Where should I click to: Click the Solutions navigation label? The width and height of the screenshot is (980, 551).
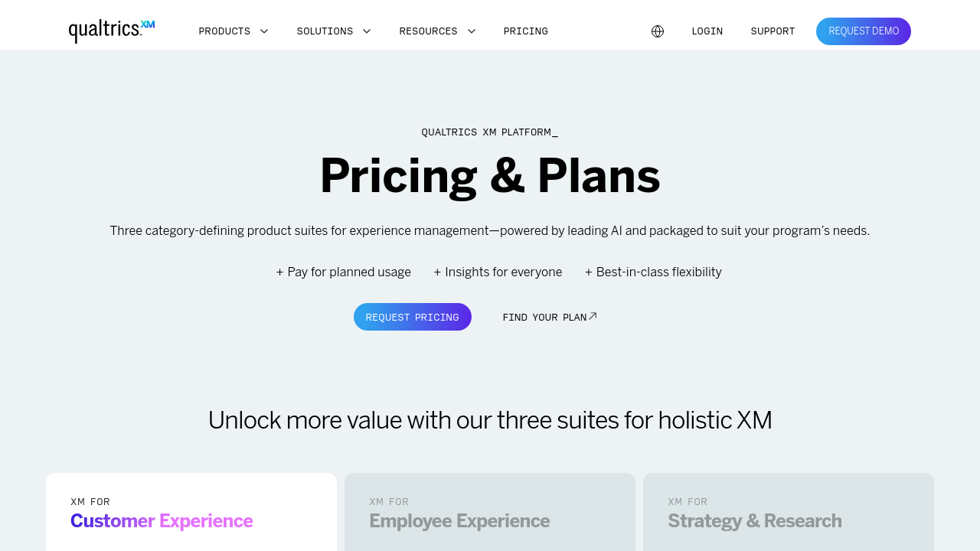click(325, 31)
